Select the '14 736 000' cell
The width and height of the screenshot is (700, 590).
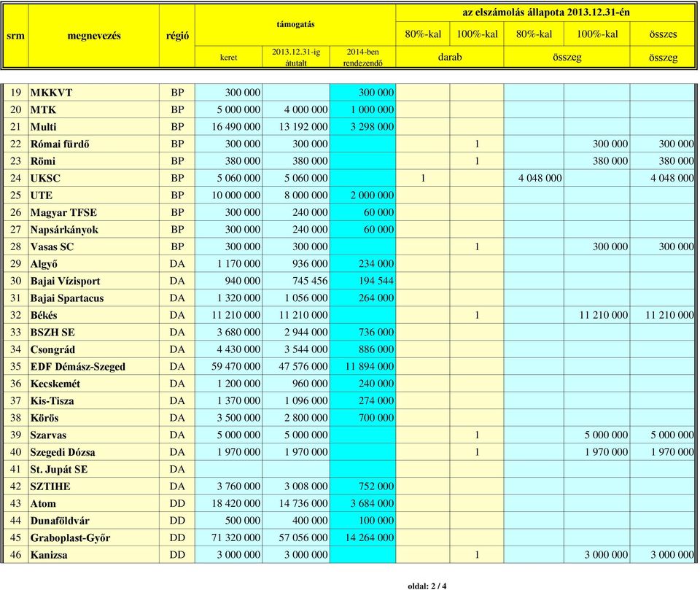pyautogui.click(x=296, y=503)
